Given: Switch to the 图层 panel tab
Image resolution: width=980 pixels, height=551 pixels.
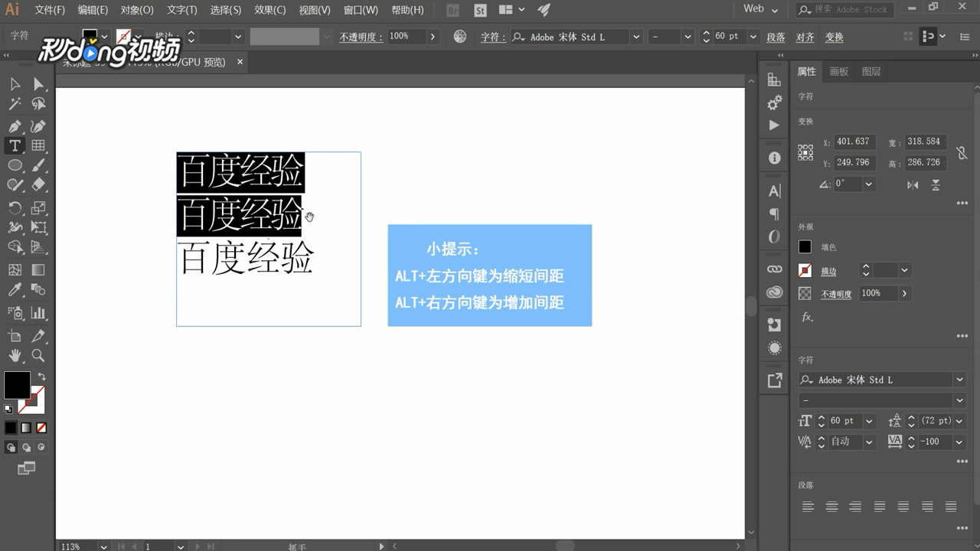Looking at the screenshot, I should tap(871, 70).
